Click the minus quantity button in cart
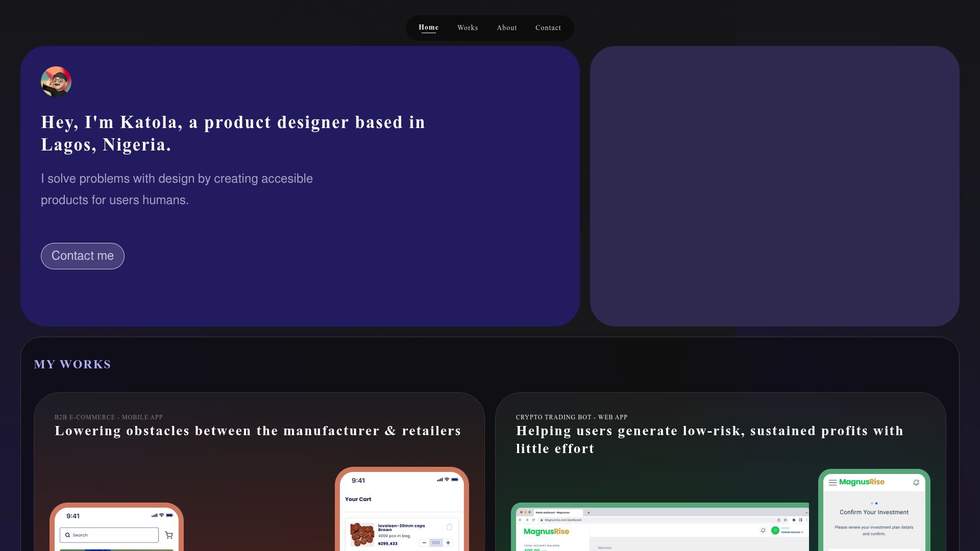 [x=424, y=543]
